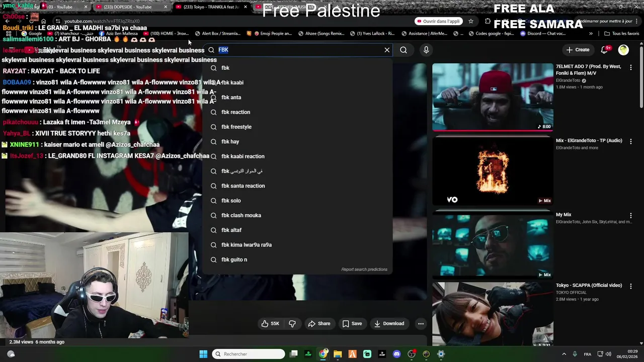Select the 'fbk guito n' suggestion

[x=297, y=259]
